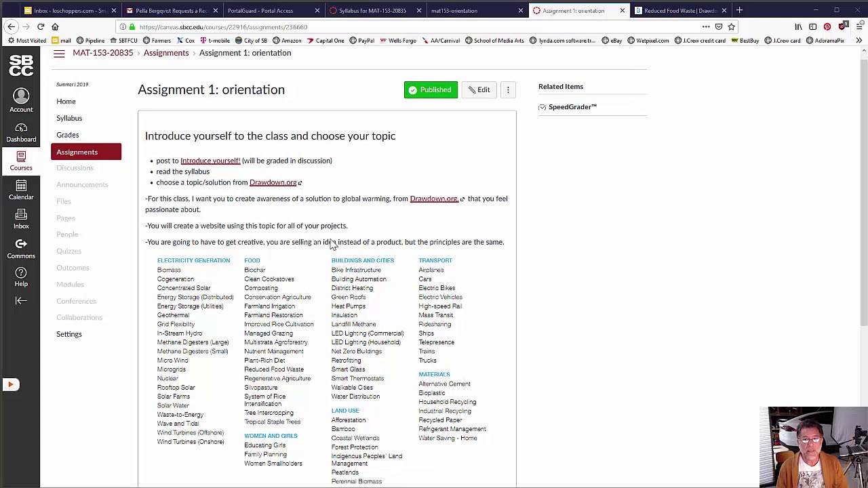868x488 pixels.
Task: Open the Most Visited bookmarks folder
Action: [27, 41]
